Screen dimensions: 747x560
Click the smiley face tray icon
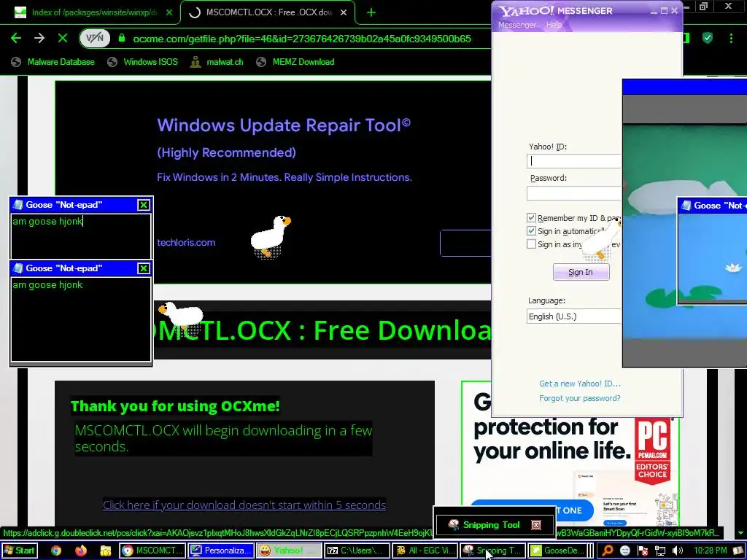coord(625,551)
